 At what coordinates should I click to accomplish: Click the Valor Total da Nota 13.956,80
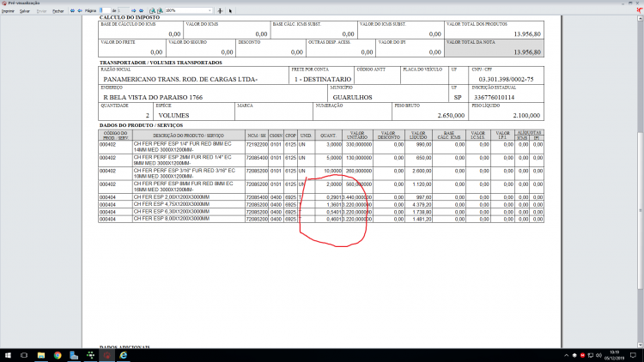[527, 52]
